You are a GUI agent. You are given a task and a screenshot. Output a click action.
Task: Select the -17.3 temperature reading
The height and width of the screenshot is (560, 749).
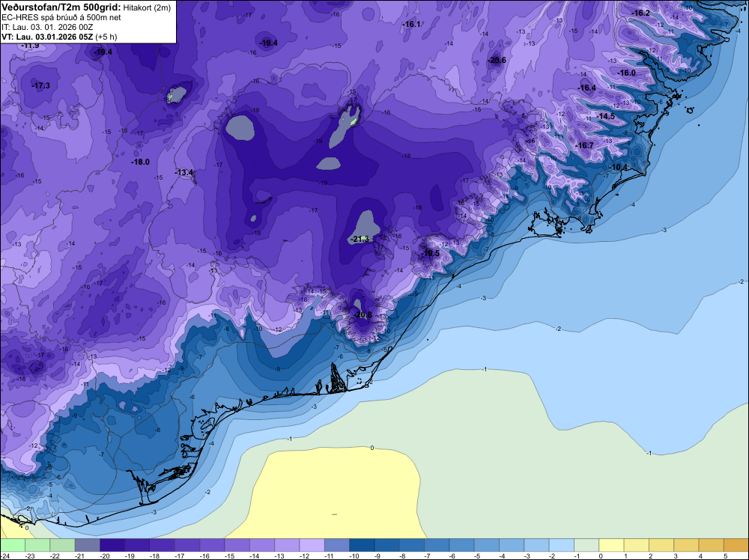coord(41,86)
